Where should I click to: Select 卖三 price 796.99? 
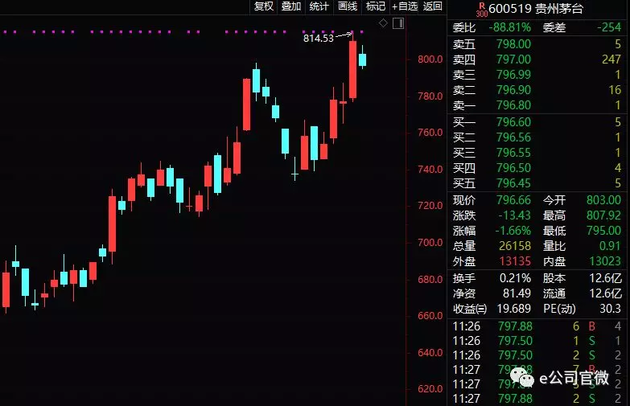(513, 74)
